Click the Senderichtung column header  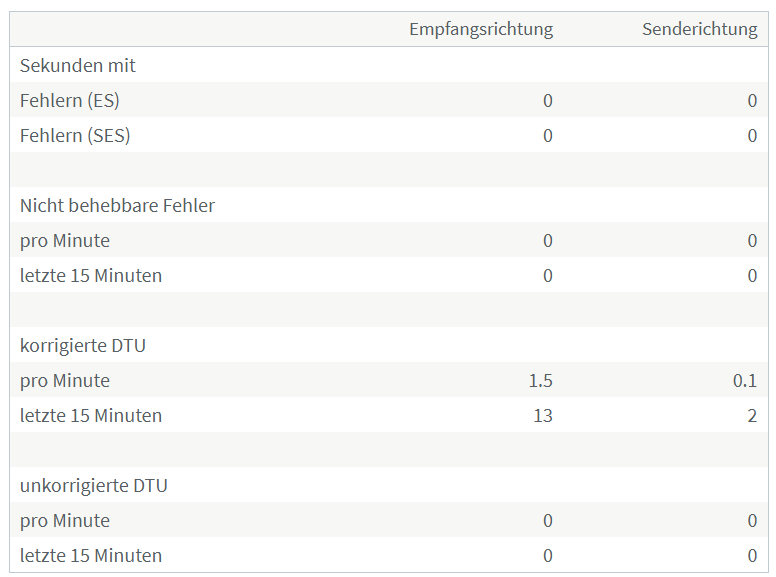click(699, 29)
